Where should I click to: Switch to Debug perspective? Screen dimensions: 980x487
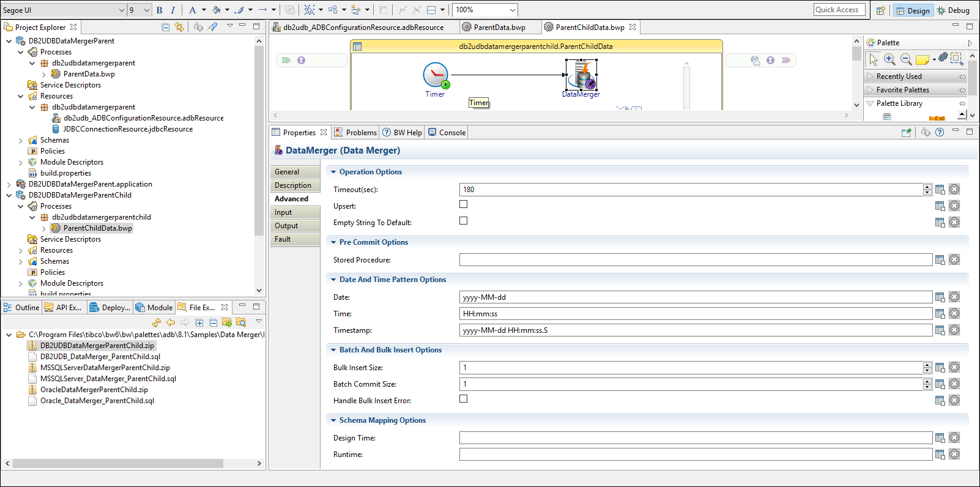(953, 10)
